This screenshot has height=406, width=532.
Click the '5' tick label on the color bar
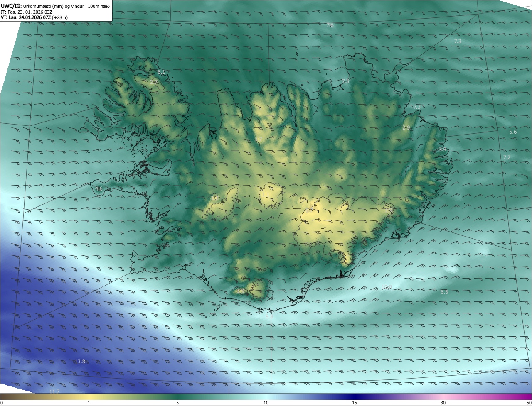(177, 403)
